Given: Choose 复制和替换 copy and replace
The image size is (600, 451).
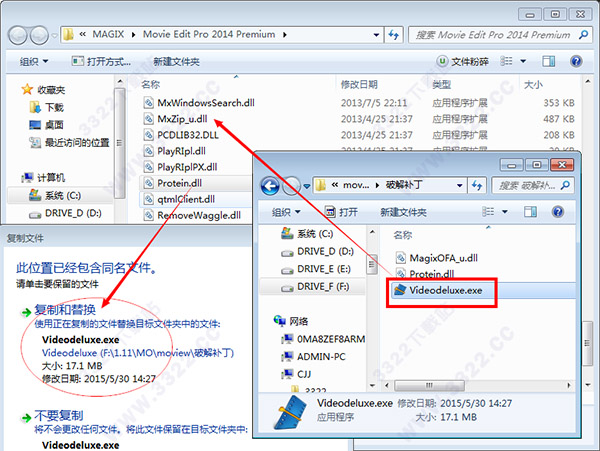Looking at the screenshot, I should pyautogui.click(x=65, y=309).
